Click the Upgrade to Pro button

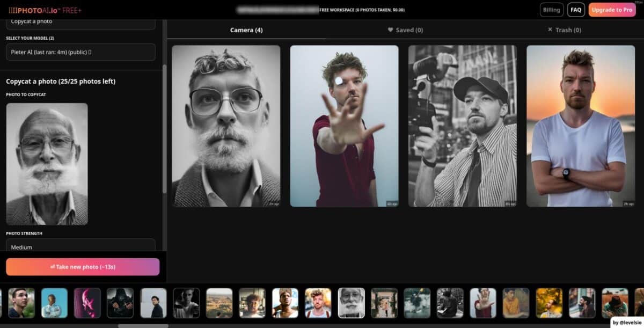coord(612,10)
